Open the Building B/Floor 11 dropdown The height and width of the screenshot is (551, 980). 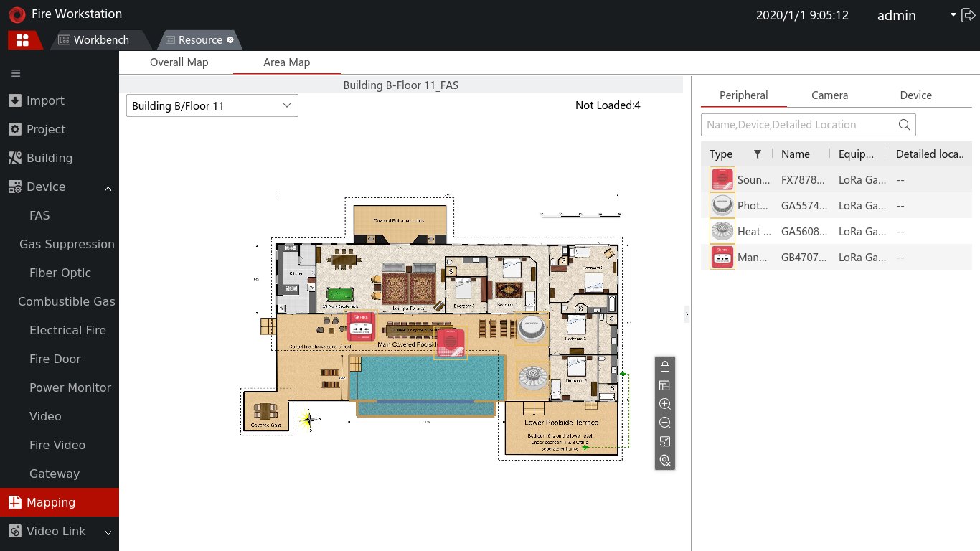212,106
